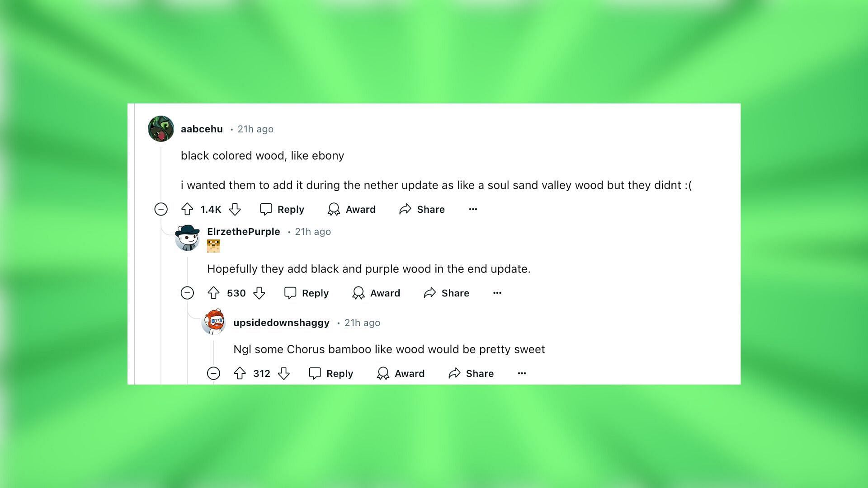This screenshot has height=488, width=868.
Task: Open more options on upsidedownshaggy's reply
Action: [522, 372]
